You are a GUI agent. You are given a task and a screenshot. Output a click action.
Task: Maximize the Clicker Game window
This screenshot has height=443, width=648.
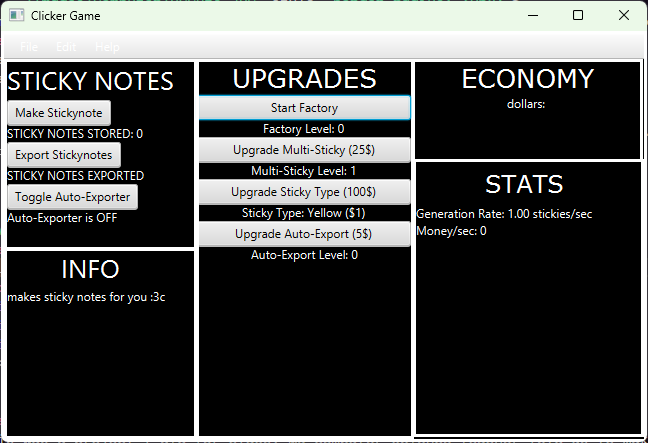pyautogui.click(x=578, y=16)
